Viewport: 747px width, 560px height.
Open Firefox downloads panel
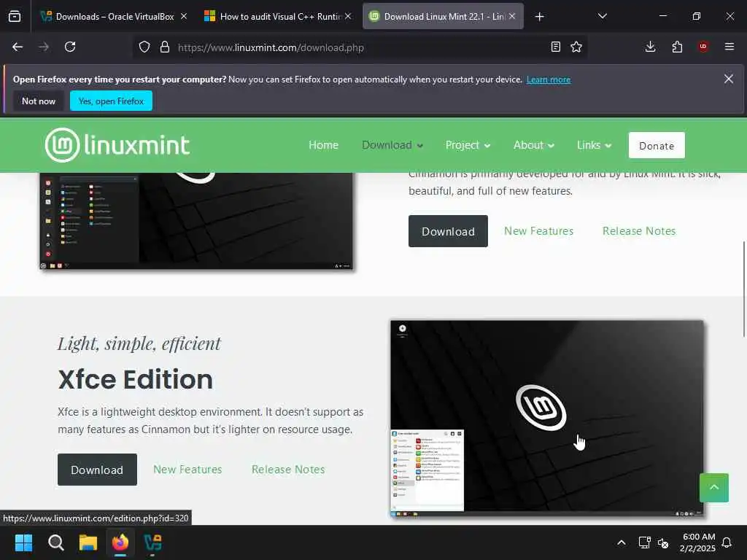650,47
